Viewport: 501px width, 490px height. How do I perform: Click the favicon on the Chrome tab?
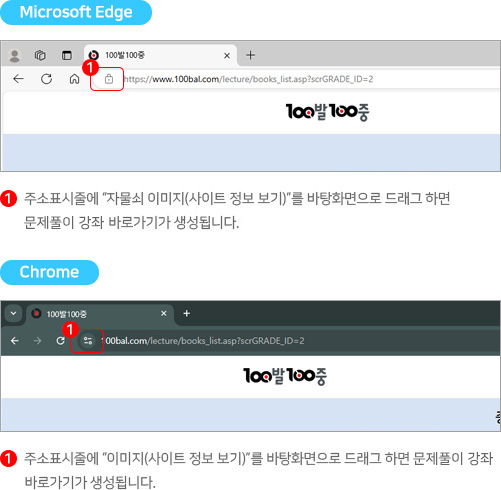point(36,314)
